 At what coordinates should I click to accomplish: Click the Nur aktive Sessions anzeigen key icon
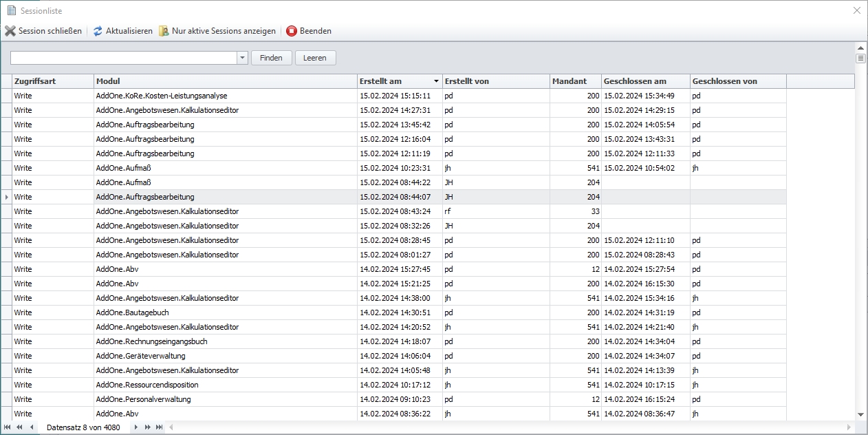click(164, 30)
